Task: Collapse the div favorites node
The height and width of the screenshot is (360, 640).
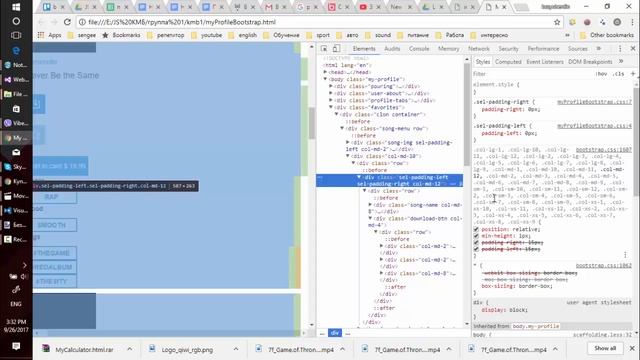Action: [x=331, y=107]
